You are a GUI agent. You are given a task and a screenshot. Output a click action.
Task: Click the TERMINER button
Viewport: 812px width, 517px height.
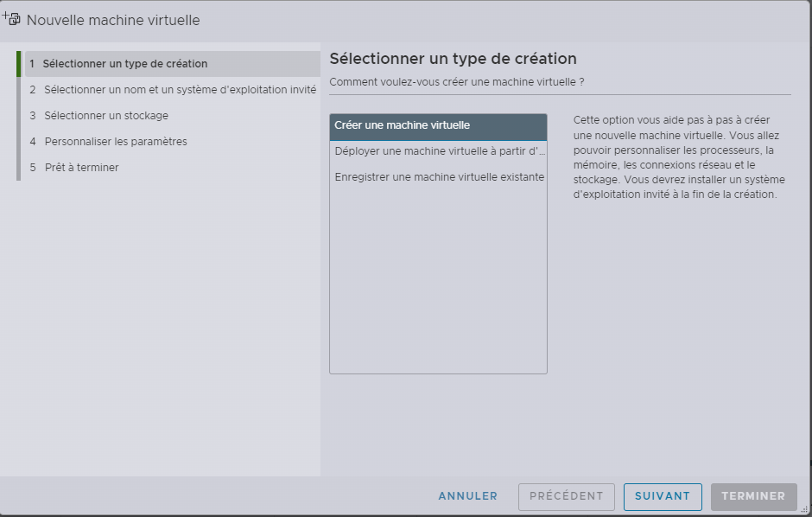[x=753, y=496]
